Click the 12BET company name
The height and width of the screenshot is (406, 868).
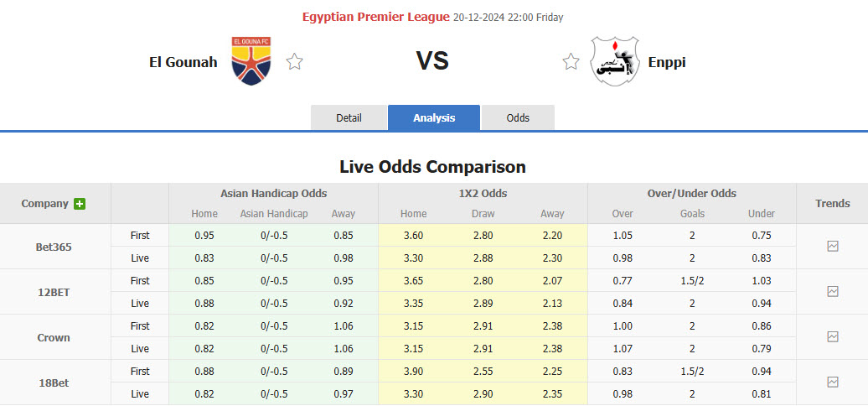click(x=52, y=292)
